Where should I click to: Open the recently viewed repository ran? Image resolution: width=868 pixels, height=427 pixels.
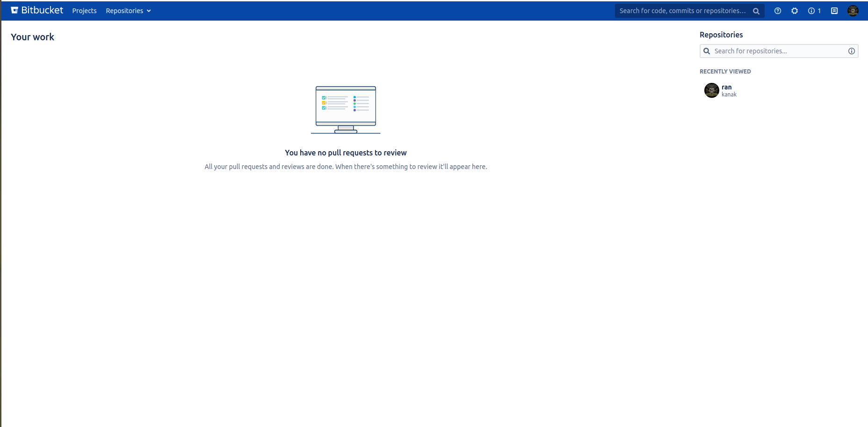tap(726, 87)
